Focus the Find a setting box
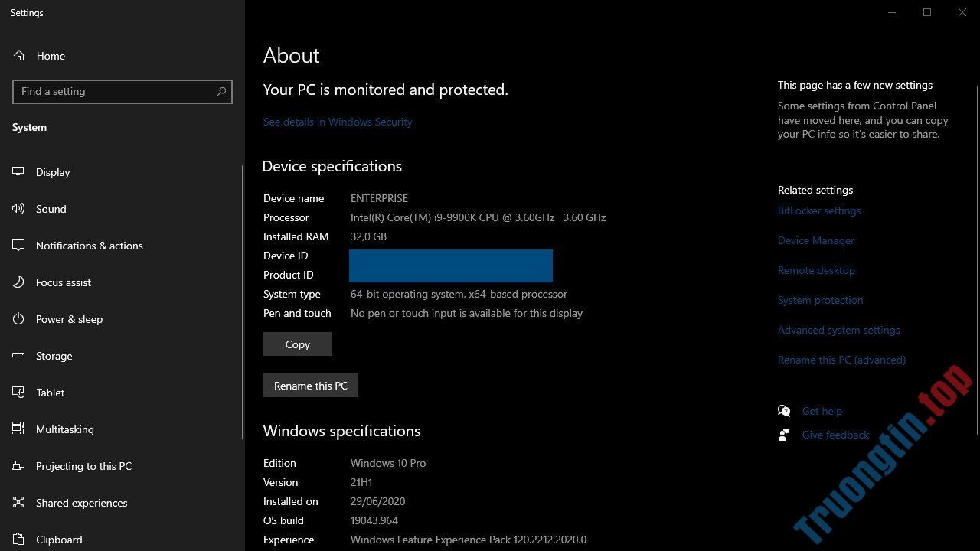Screen dimensions: 980x551 point(122,91)
